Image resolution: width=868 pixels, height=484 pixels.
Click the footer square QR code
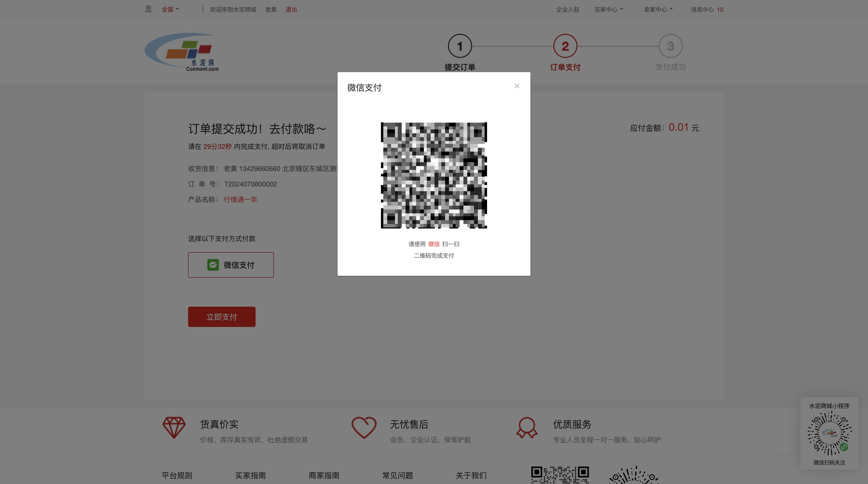pos(560,475)
